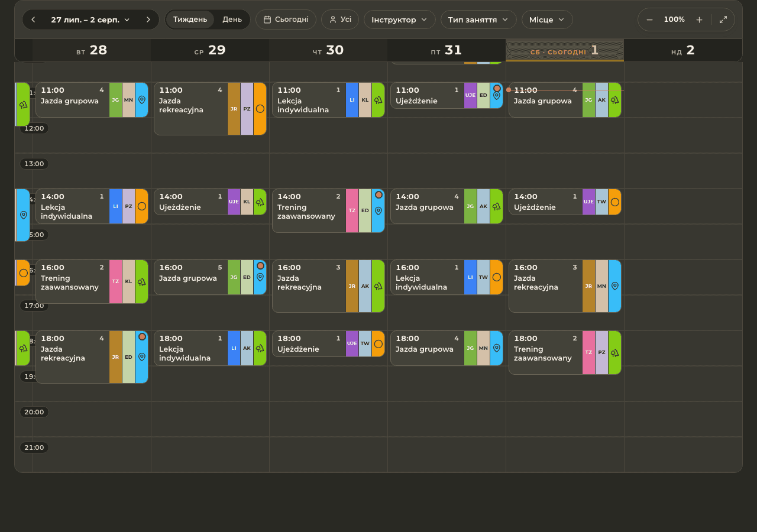Click the zoom in plus icon
The height and width of the screenshot is (532, 757).
coord(699,20)
